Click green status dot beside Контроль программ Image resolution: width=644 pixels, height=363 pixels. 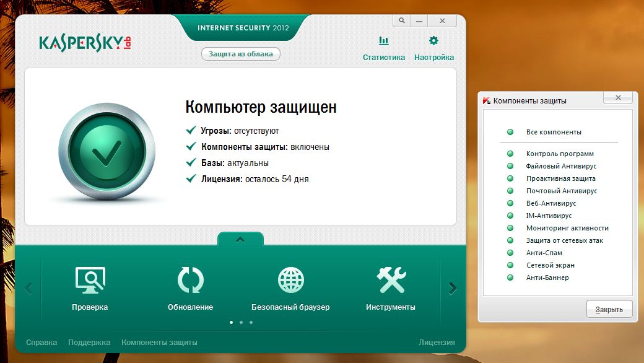pyautogui.click(x=510, y=154)
